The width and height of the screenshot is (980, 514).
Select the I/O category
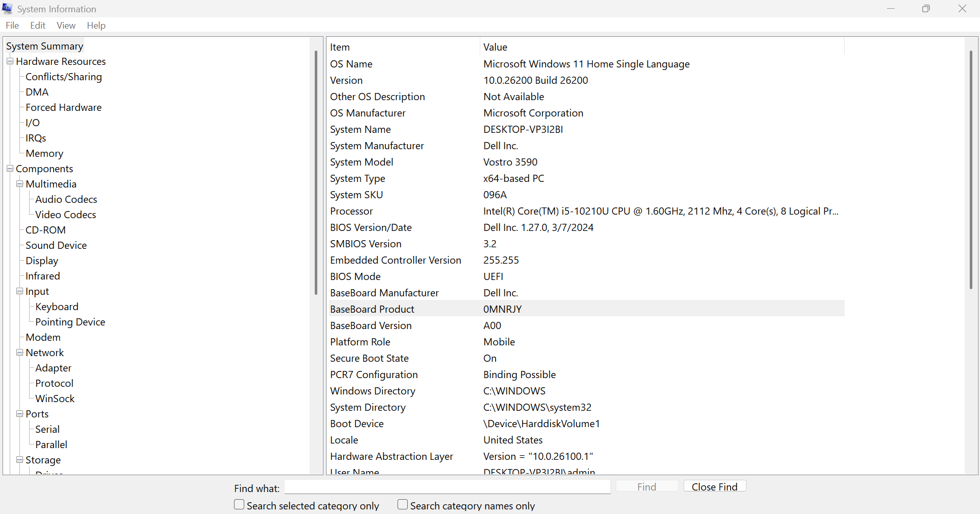coord(33,123)
